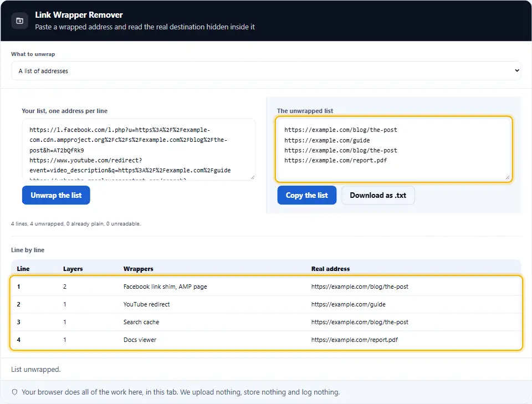Click the "Layers" column header
The image size is (532, 404).
73,269
